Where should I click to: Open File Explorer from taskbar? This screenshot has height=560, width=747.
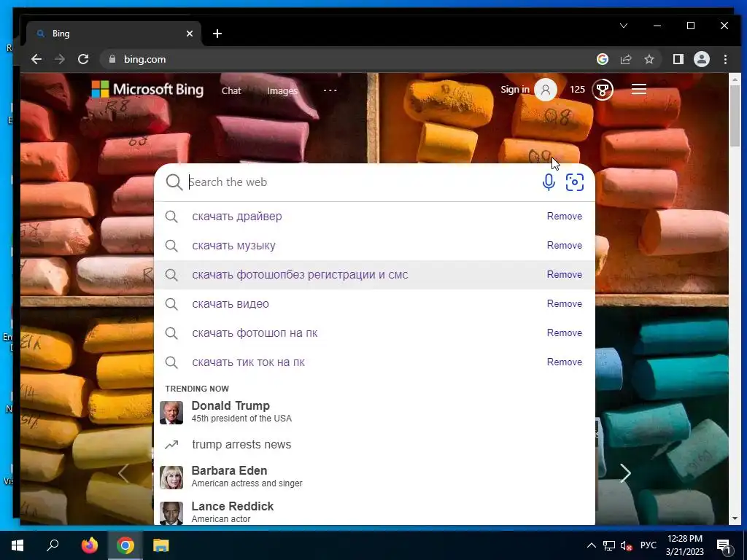point(161,545)
